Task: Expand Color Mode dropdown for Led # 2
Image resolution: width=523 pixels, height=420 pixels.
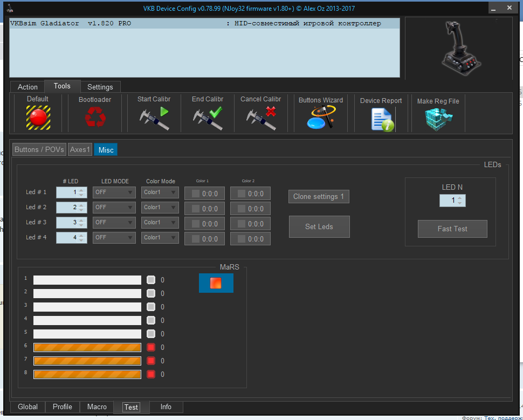Action: [x=160, y=207]
